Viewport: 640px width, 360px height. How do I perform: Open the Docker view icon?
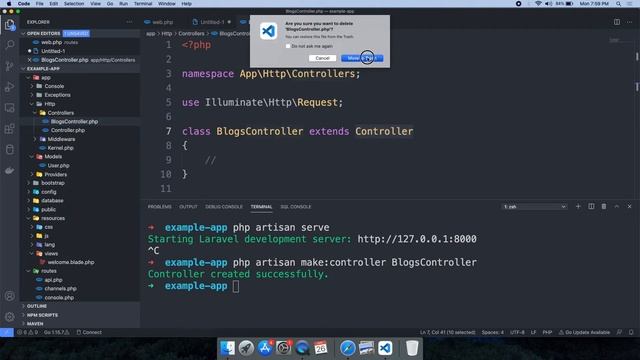click(9, 171)
